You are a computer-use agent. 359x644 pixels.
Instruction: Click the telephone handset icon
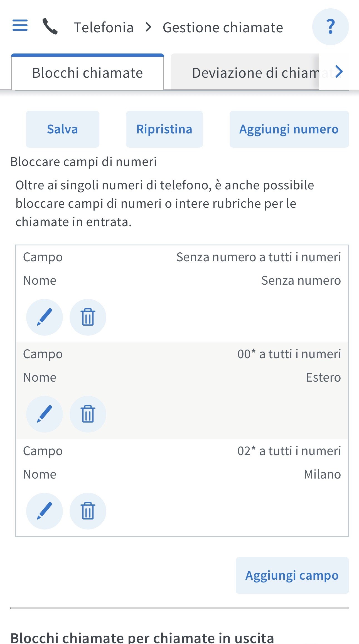[x=50, y=26]
